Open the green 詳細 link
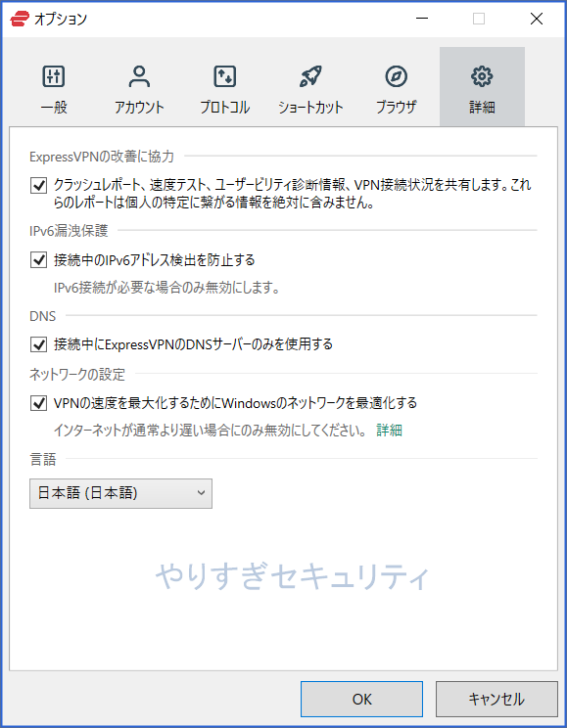 (x=389, y=431)
